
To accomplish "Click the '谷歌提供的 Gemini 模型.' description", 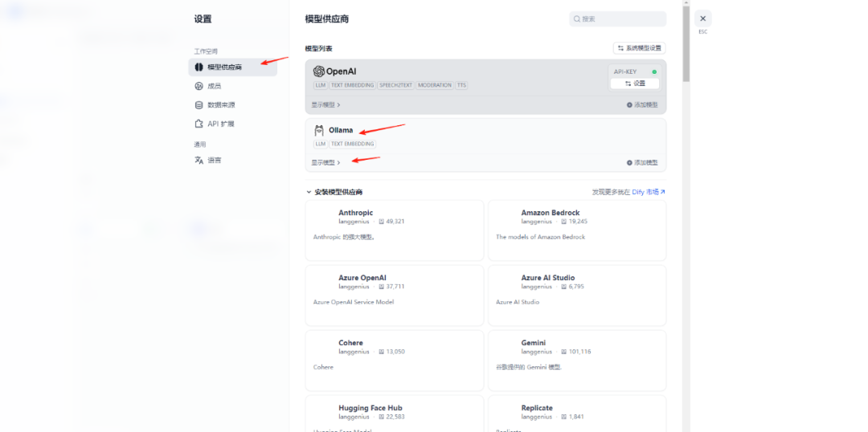I will (x=529, y=367).
